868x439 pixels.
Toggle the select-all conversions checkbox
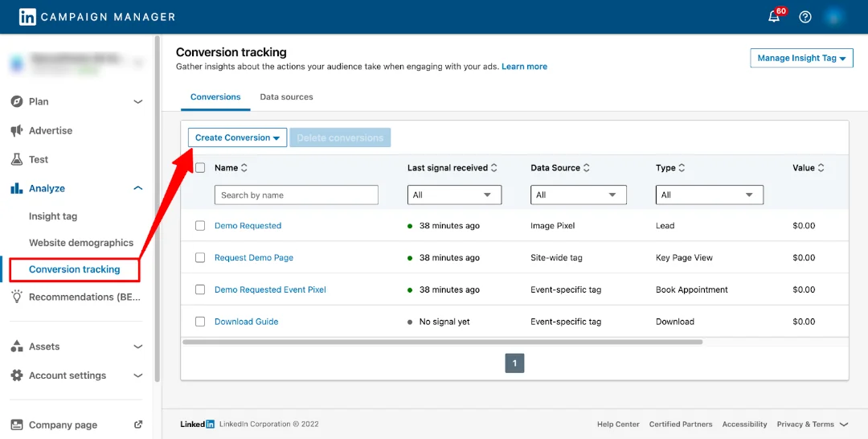[x=200, y=168]
